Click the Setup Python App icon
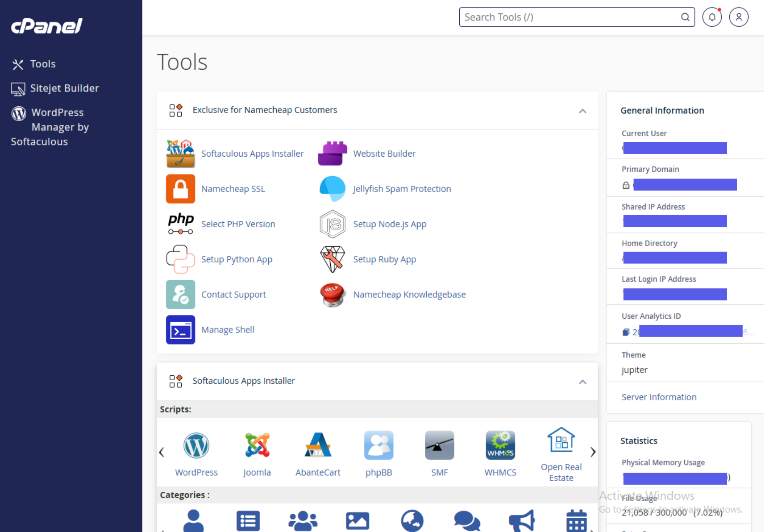This screenshot has width=780, height=532. click(x=180, y=259)
